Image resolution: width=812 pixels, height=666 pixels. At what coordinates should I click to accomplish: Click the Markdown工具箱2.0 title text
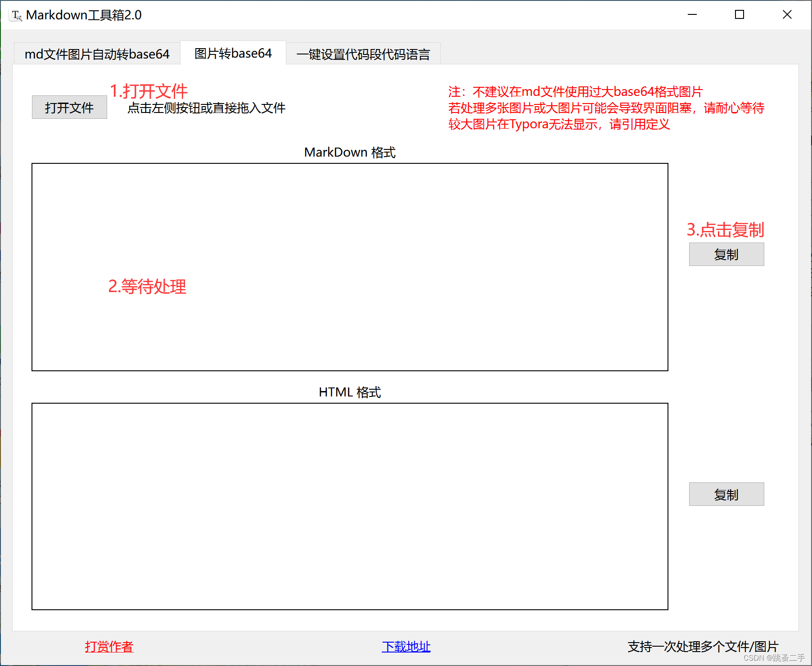pos(83,14)
